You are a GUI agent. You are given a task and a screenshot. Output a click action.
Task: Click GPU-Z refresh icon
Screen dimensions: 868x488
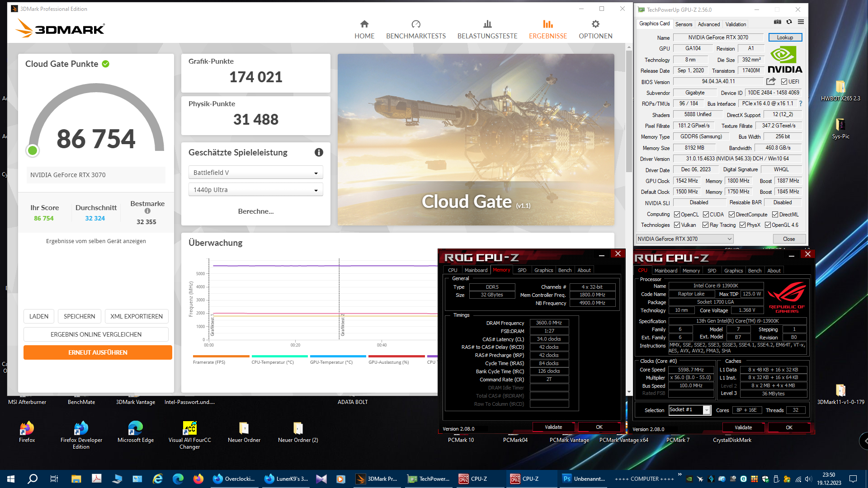789,22
